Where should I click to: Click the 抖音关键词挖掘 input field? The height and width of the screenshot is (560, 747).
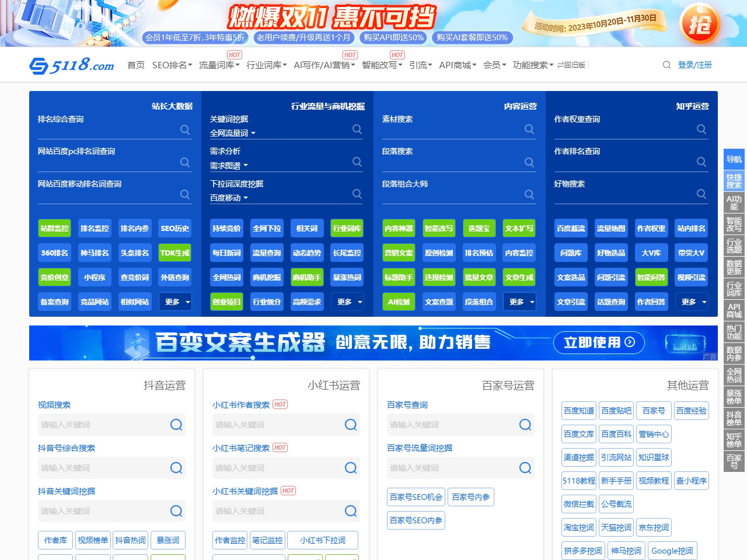point(102,511)
